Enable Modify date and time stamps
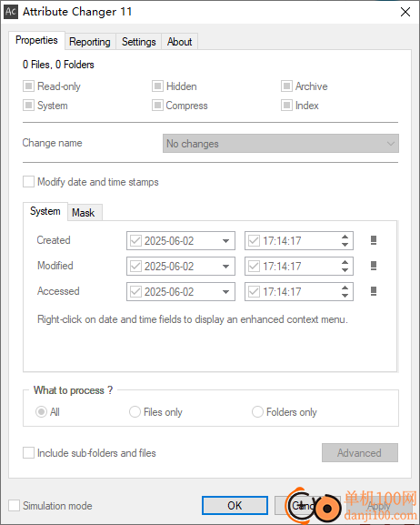This screenshot has width=420, height=525. point(28,182)
